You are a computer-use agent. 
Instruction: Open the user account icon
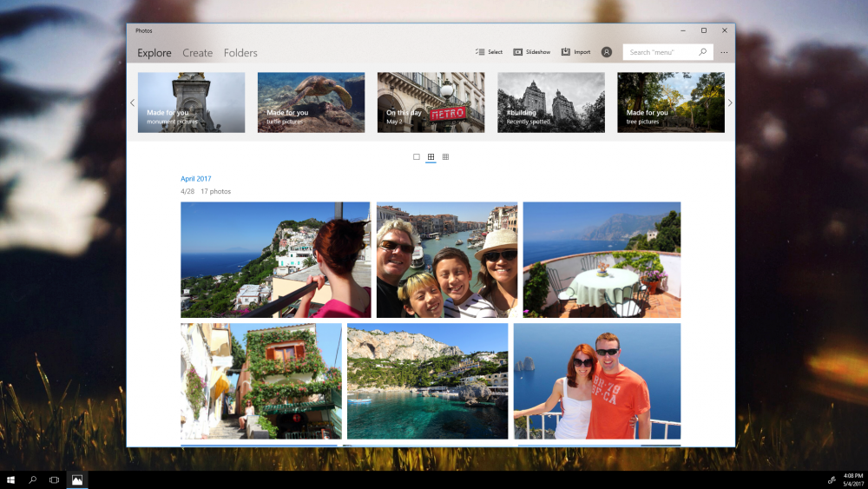[x=607, y=52]
